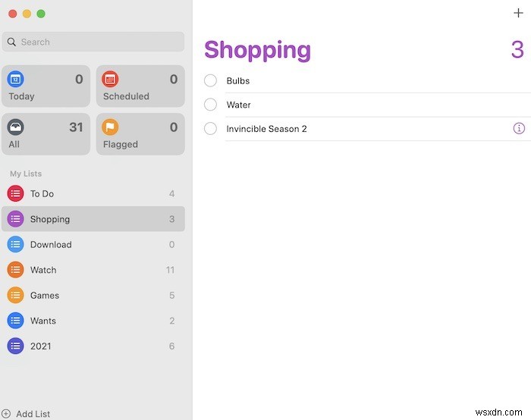Open the Scheduled smart list
This screenshot has height=420, width=531.
(140, 86)
